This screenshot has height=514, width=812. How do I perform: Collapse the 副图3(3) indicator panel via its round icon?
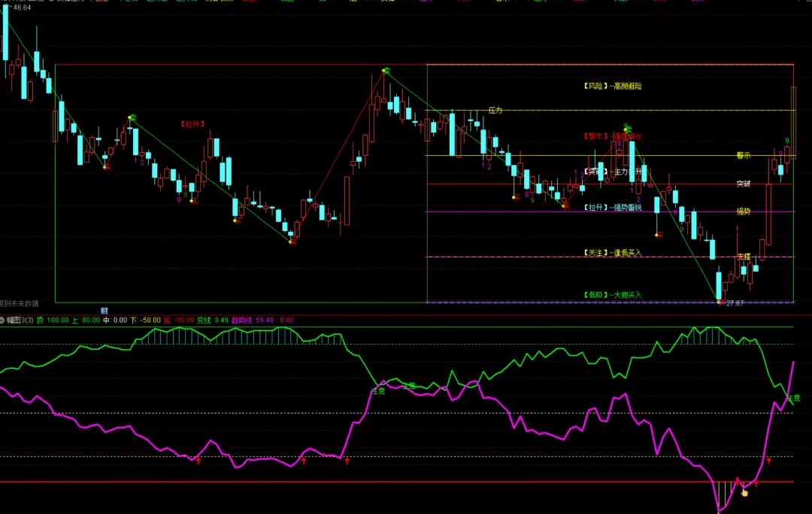click(2, 320)
